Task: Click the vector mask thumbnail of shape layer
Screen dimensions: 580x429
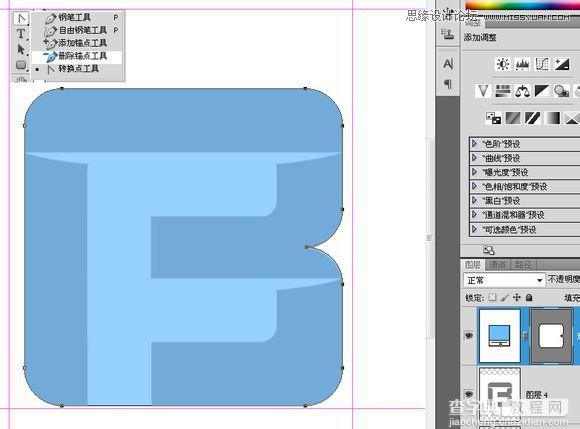Action: (551, 336)
